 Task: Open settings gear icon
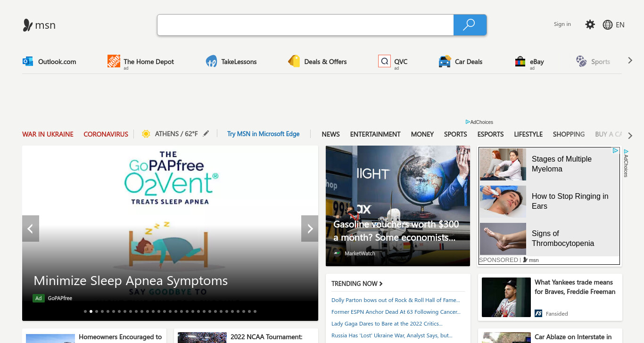(590, 24)
